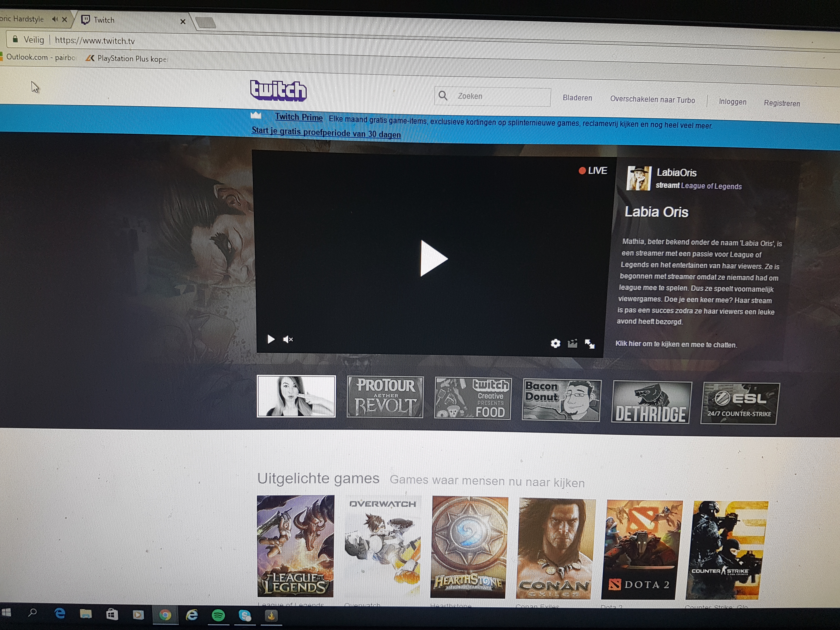Click Klik hier om te kijken en mee te chatten
The image size is (840, 630).
[676, 344]
